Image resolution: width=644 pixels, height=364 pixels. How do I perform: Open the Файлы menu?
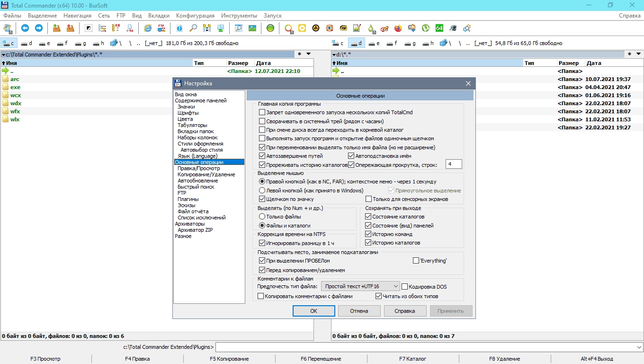tap(12, 16)
